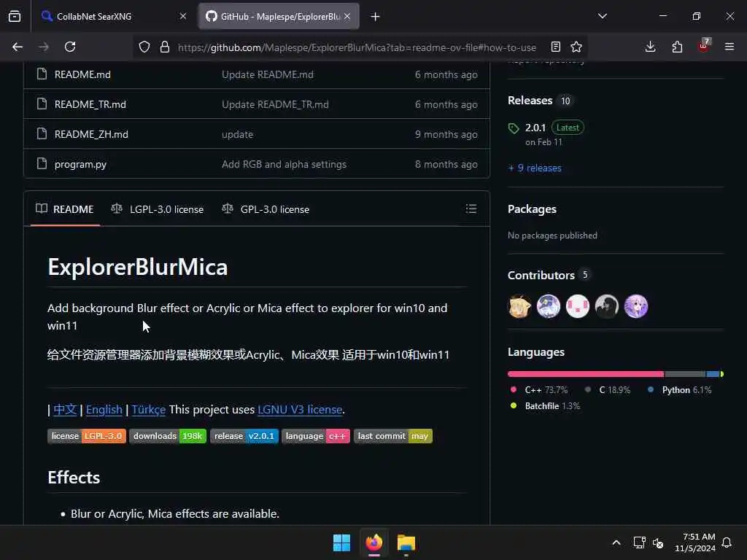Close the GitHub ExplorerBlurMica tab
Image resolution: width=747 pixels, height=560 pixels.
pos(347,16)
